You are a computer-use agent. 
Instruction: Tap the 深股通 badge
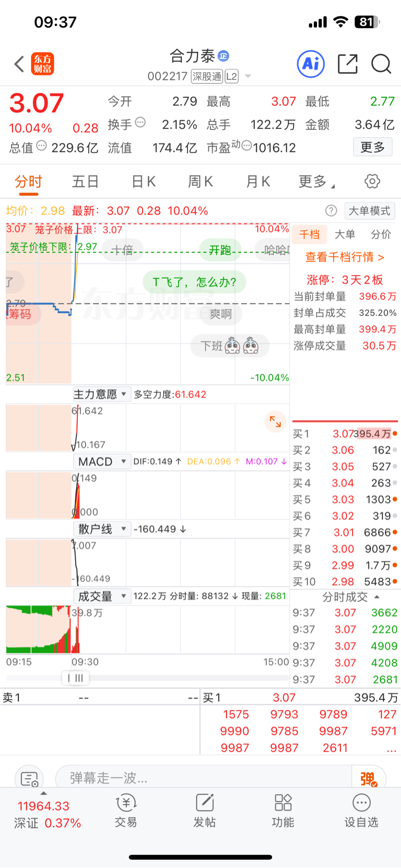tap(207, 77)
